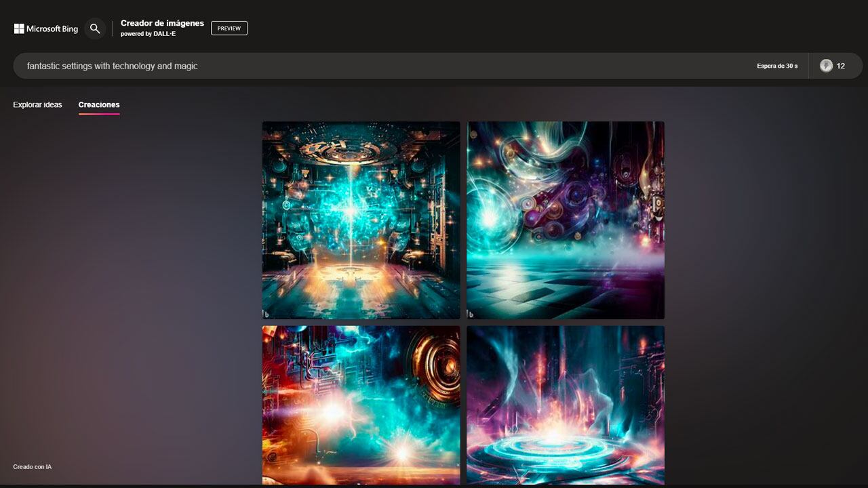Click the Creado con IA link
This screenshot has width=868, height=488.
coord(32,466)
